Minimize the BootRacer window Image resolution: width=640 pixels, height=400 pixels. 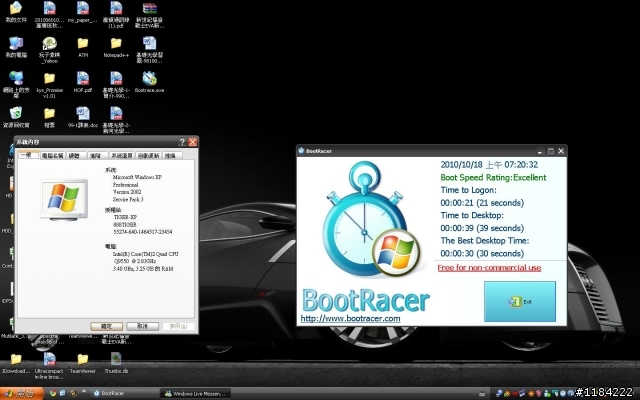click(x=540, y=151)
